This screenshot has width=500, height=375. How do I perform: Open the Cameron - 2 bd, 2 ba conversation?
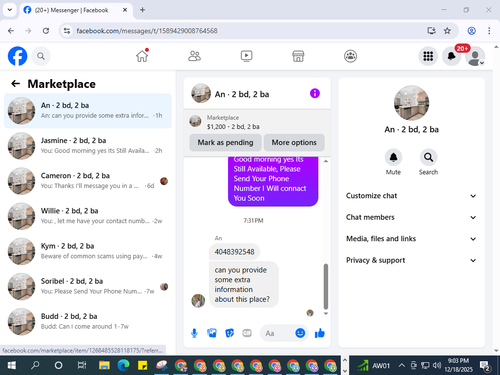(88, 181)
